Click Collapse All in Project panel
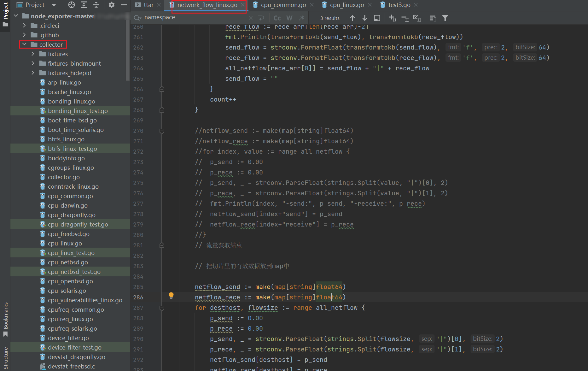Viewport: 588px width, 371px height. point(96,5)
